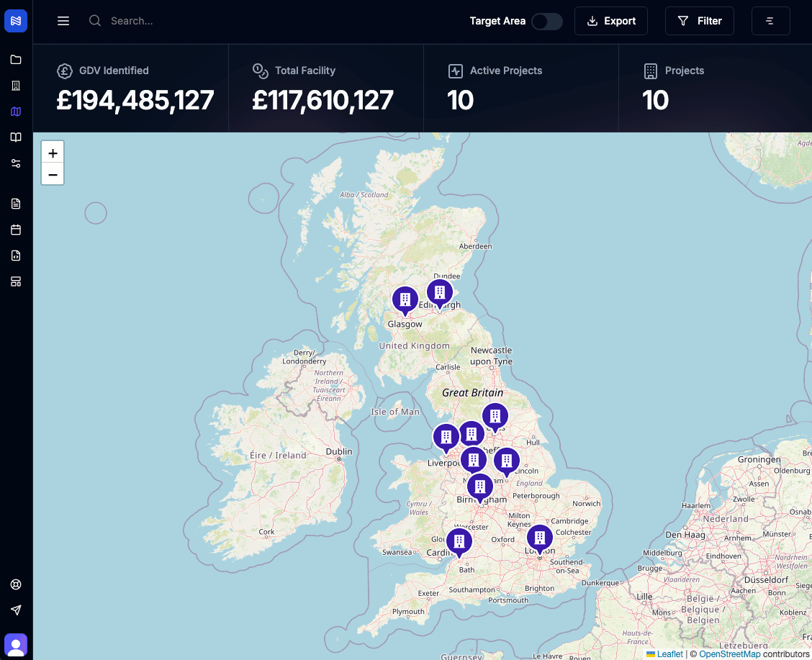Click the Active Projects card
This screenshot has width=812, height=660.
521,88
